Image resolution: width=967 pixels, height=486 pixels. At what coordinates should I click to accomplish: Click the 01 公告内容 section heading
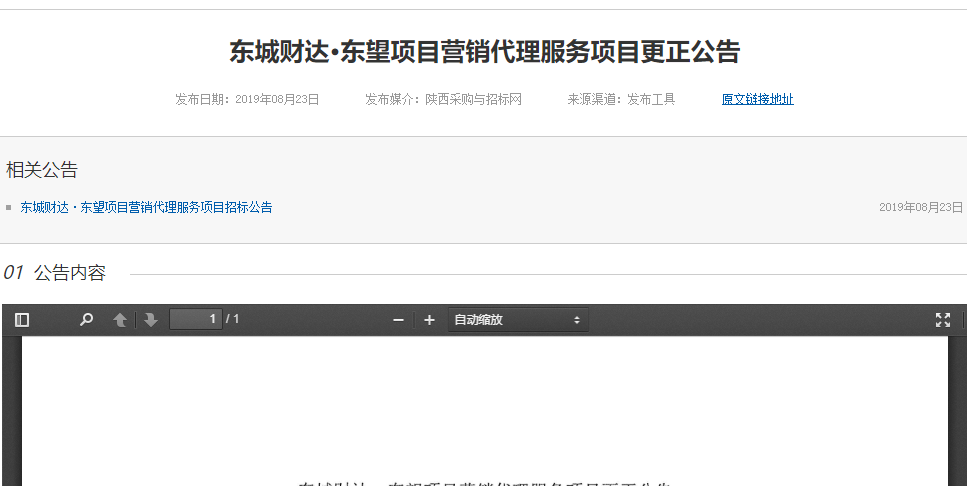[55, 273]
